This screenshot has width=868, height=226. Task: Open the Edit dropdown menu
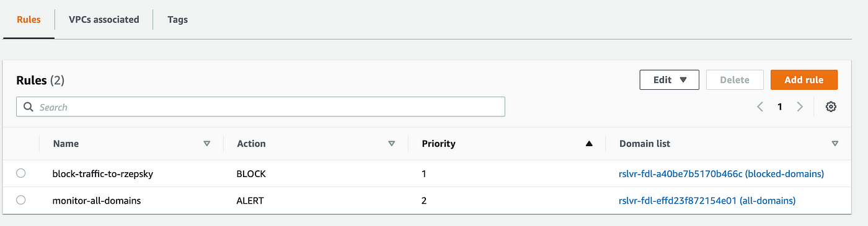click(670, 80)
